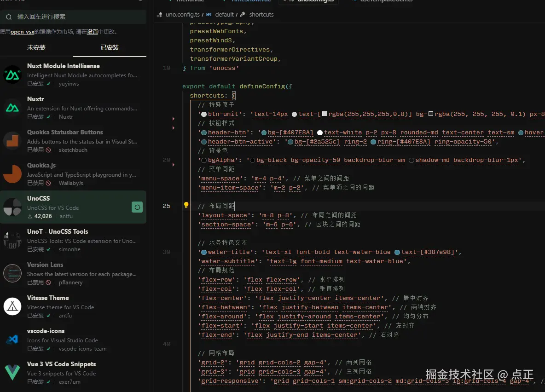Open the 设置 link
Viewport: 545px width, 392px height.
click(93, 32)
